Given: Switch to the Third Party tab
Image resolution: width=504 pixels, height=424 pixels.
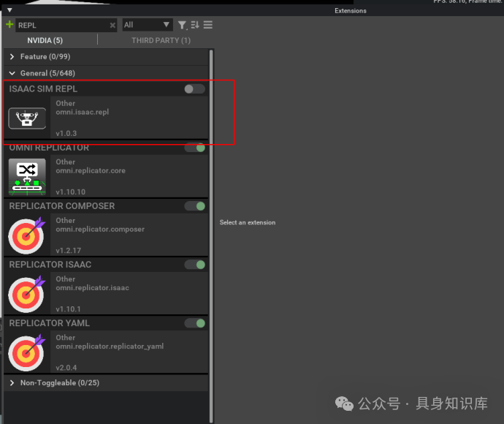Looking at the screenshot, I should pos(161,40).
